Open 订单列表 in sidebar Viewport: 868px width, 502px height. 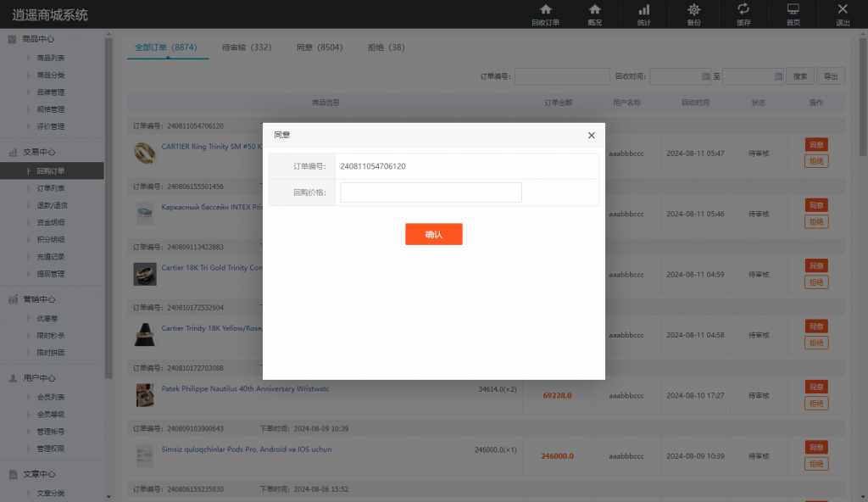tap(50, 188)
